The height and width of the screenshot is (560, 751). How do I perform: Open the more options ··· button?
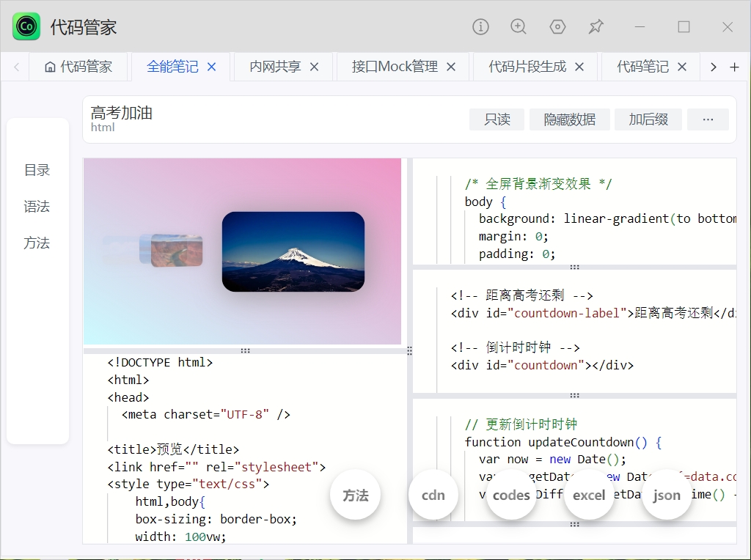pyautogui.click(x=708, y=119)
